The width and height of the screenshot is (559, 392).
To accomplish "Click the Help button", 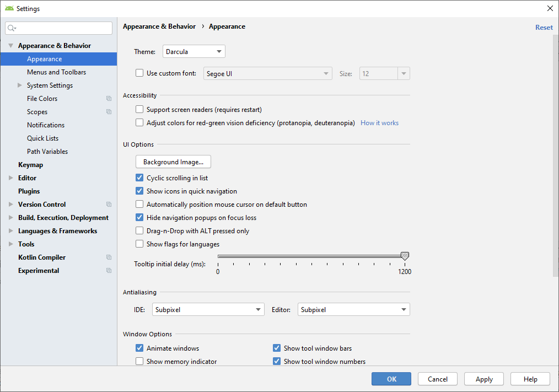I will tap(530, 379).
